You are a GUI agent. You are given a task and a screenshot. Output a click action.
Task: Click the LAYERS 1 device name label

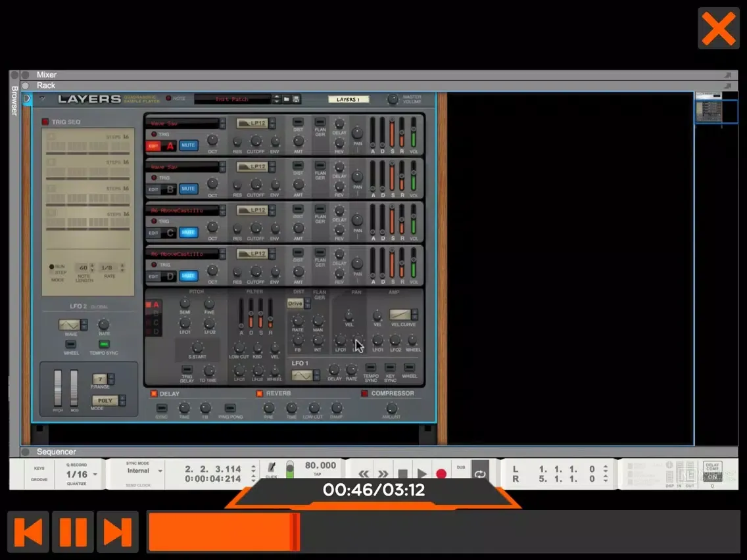click(x=349, y=99)
